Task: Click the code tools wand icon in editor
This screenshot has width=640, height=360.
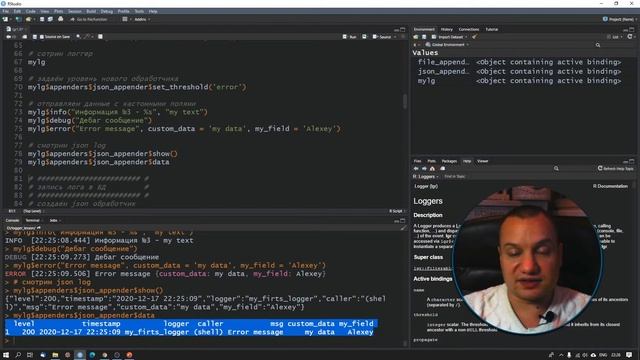Action: click(87, 37)
